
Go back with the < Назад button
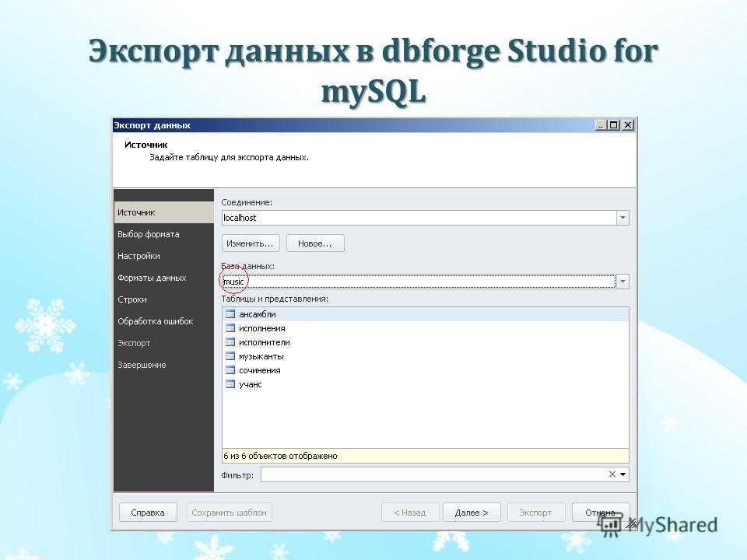pos(410,513)
